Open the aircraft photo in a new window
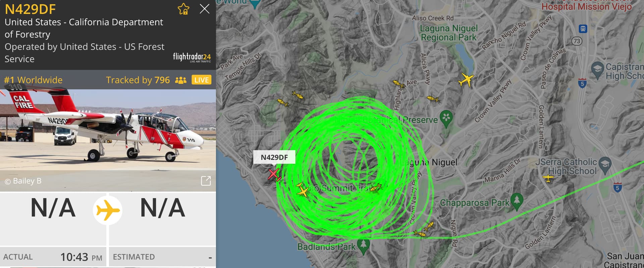 pos(206,181)
